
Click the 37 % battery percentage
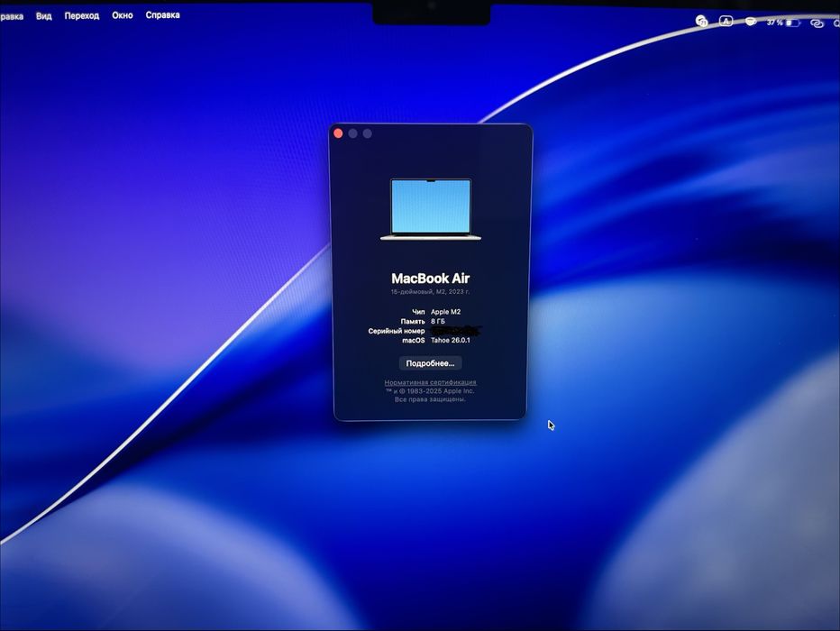pos(774,23)
